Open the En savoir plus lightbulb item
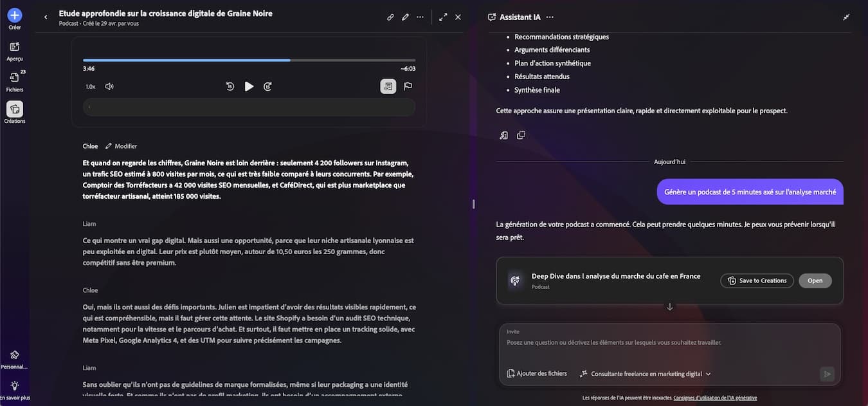868x406 pixels. point(14,389)
